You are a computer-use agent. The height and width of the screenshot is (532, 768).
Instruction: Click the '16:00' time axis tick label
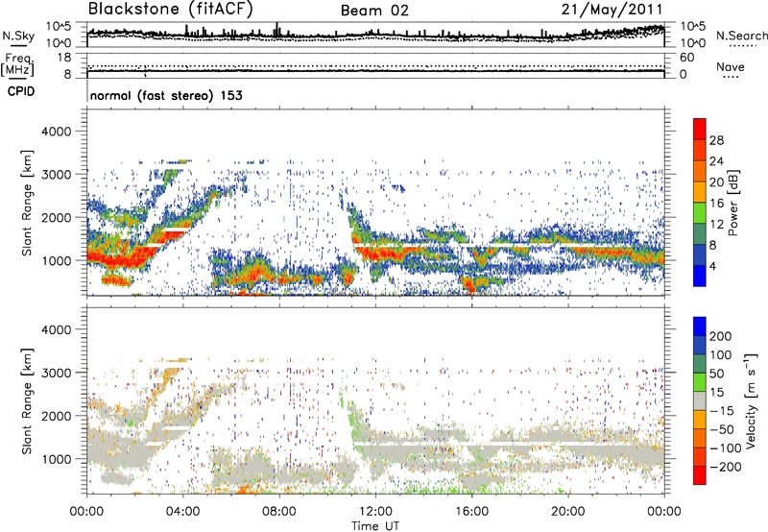coord(471,512)
